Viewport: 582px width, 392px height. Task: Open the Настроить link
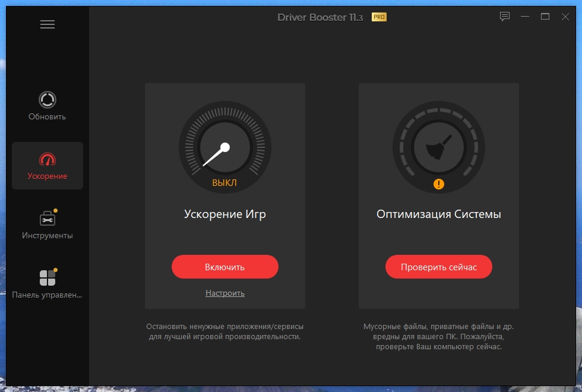[225, 293]
